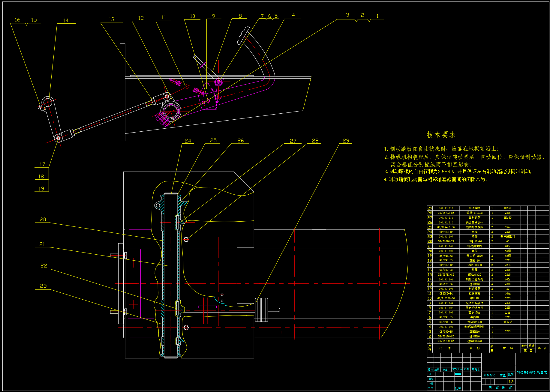
Task: Click the 备注 column header
Action: coord(542,348)
